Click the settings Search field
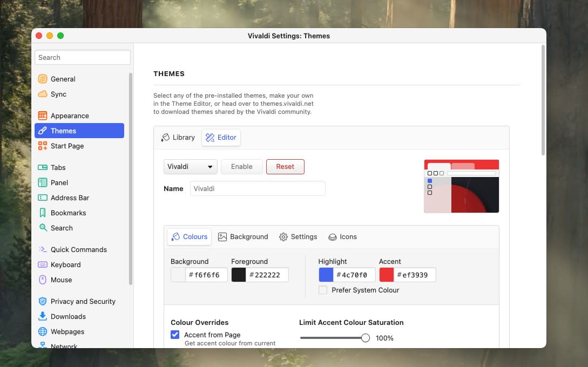Image resolution: width=588 pixels, height=367 pixels. pos(83,57)
